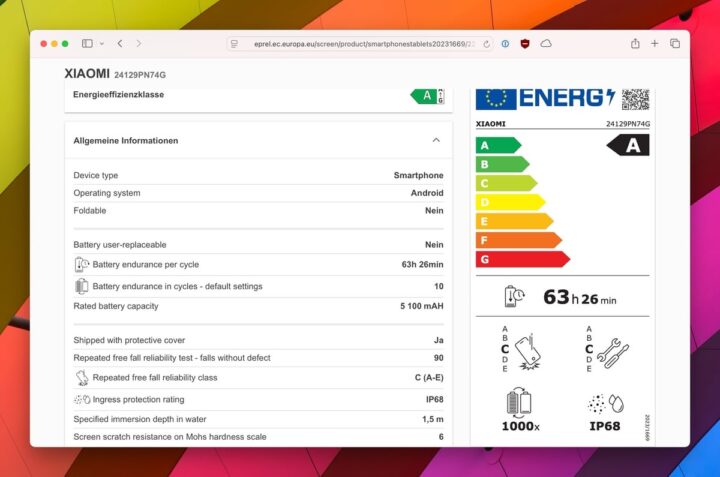Click the red G class energy bar
This screenshot has height=477, width=720.
521,259
